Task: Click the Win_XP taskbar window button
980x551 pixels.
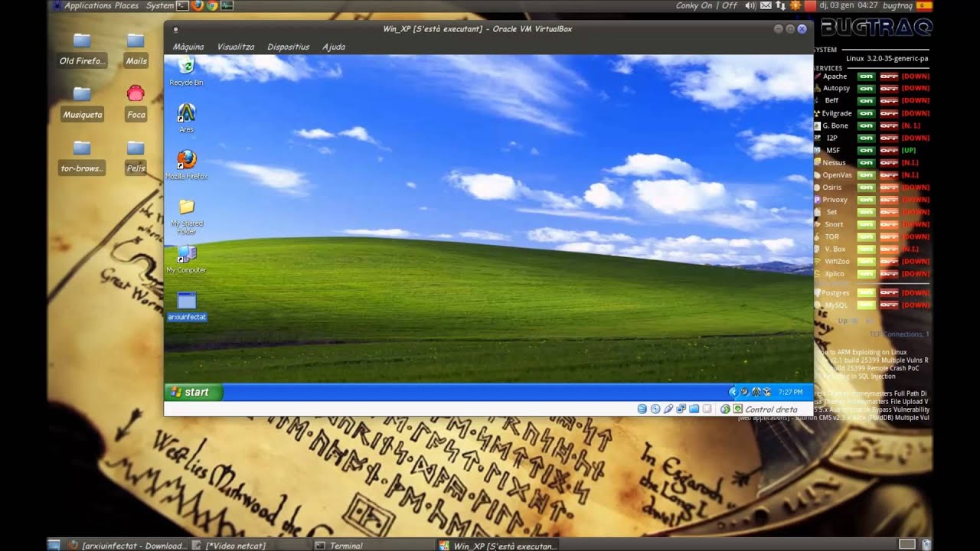Action: click(x=498, y=546)
